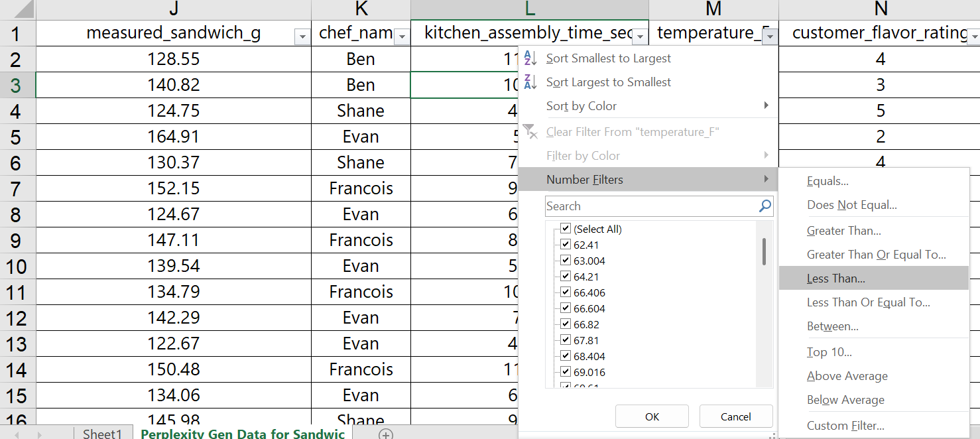The height and width of the screenshot is (439, 980).
Task: Open the measured_sandwich_g filter dropdown
Action: (x=302, y=37)
